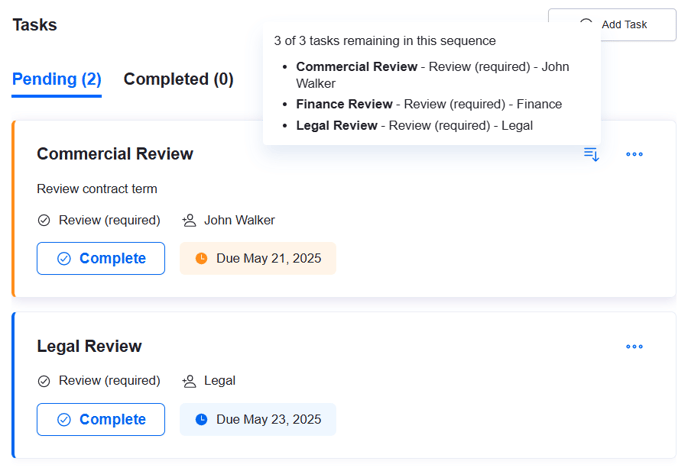Click the review check icon in Legal Review card
Image resolution: width=688 pixels, height=471 pixels.
tap(44, 381)
